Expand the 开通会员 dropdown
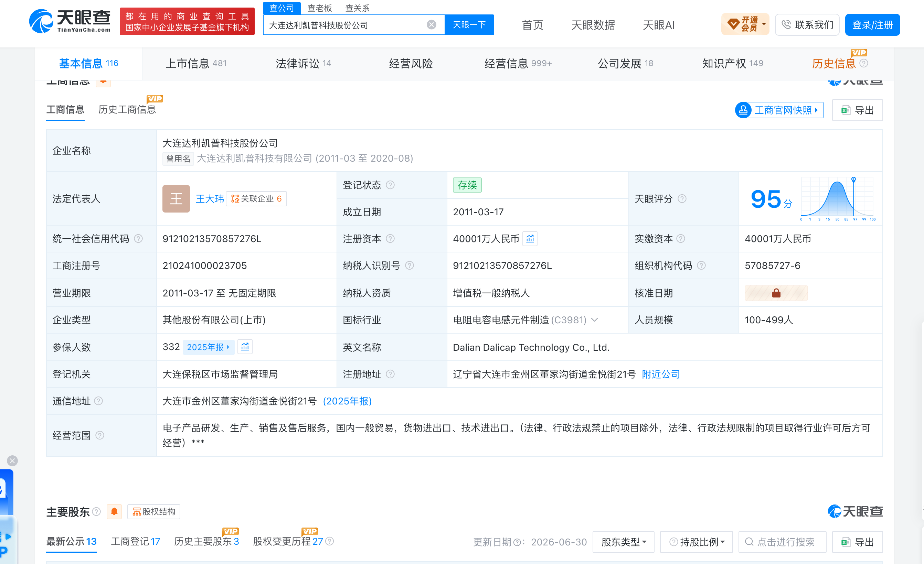Image resolution: width=924 pixels, height=564 pixels. pos(745,25)
